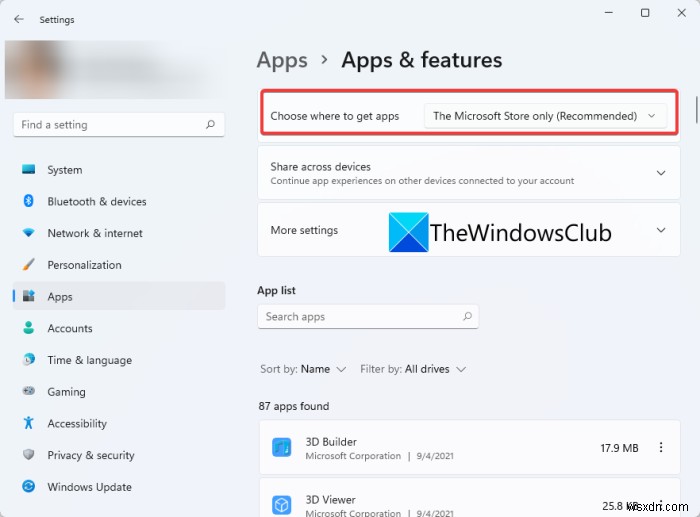Click the System monitor icon in sidebar
The image size is (700, 517).
[29, 170]
